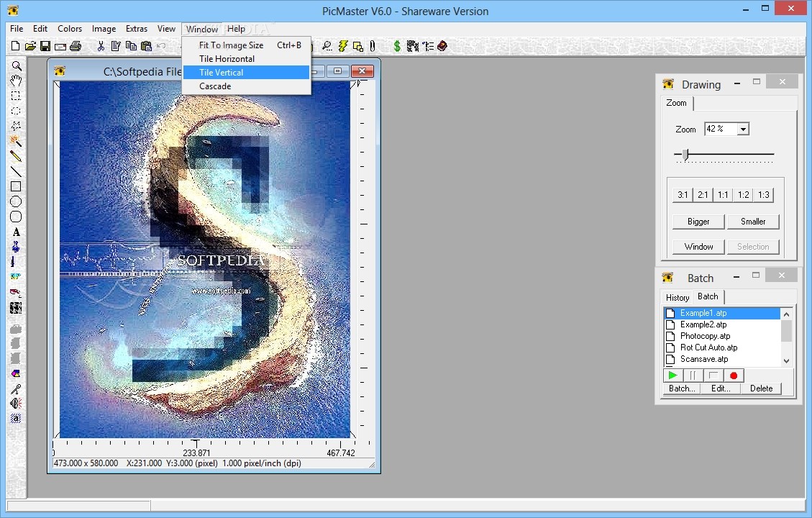Viewport: 812px width, 518px height.
Task: Open the Help menu
Action: 236,29
